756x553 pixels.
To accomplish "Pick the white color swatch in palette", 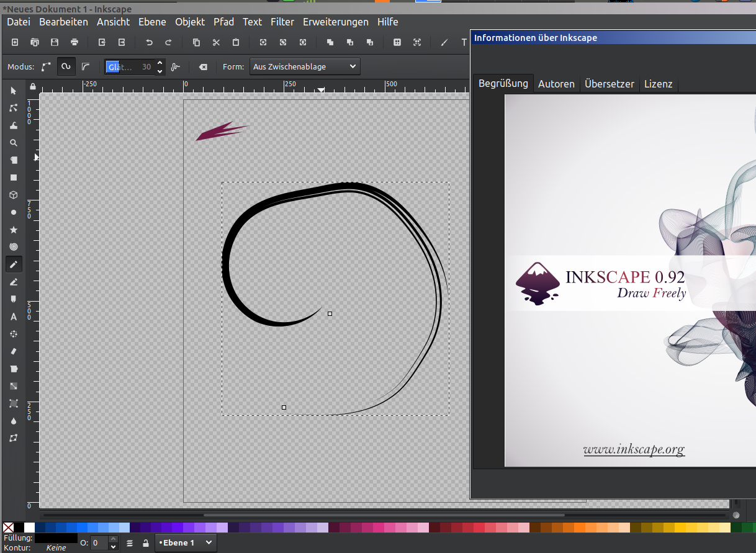I will click(29, 528).
